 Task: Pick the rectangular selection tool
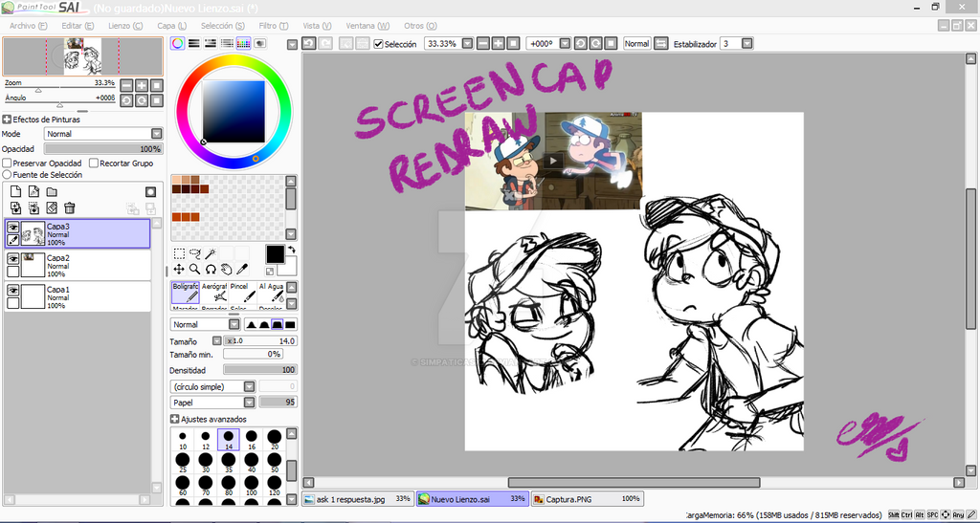pos(179,253)
